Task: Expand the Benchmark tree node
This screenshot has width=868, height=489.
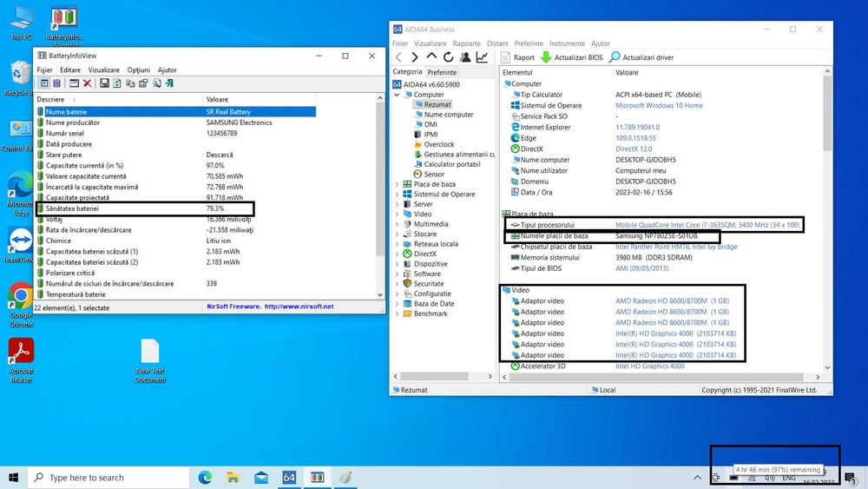Action: [397, 314]
